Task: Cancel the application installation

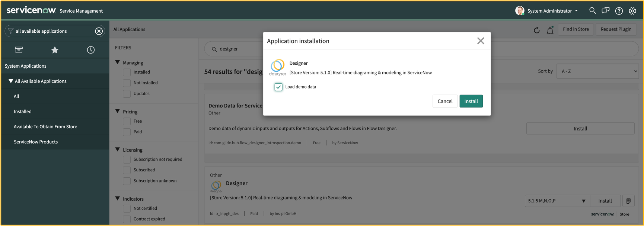Action: click(445, 101)
